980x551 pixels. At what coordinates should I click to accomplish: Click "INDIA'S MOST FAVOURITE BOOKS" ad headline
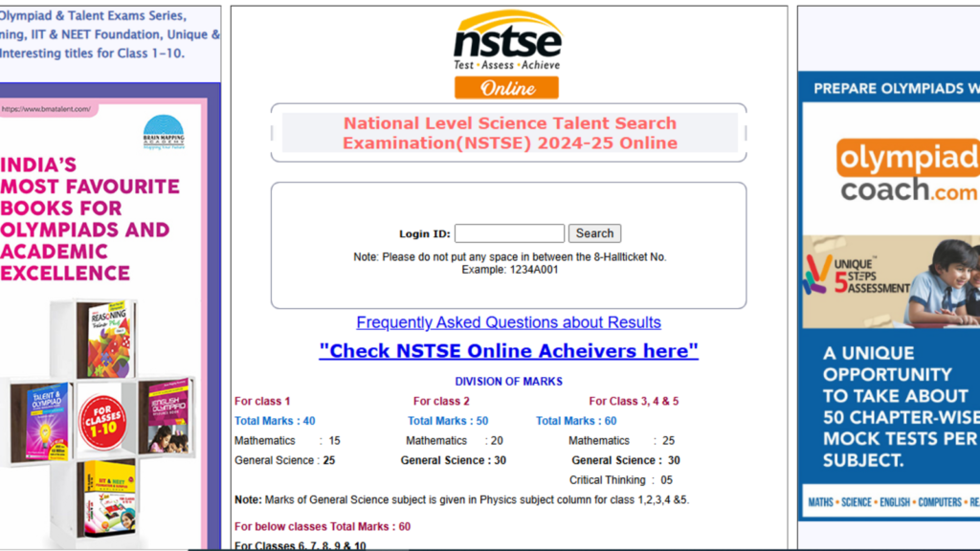(90, 219)
